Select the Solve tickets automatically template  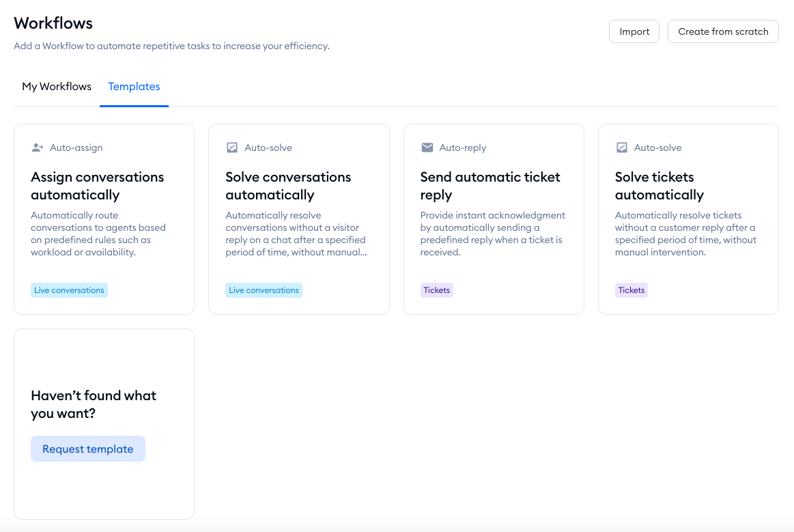point(659,186)
